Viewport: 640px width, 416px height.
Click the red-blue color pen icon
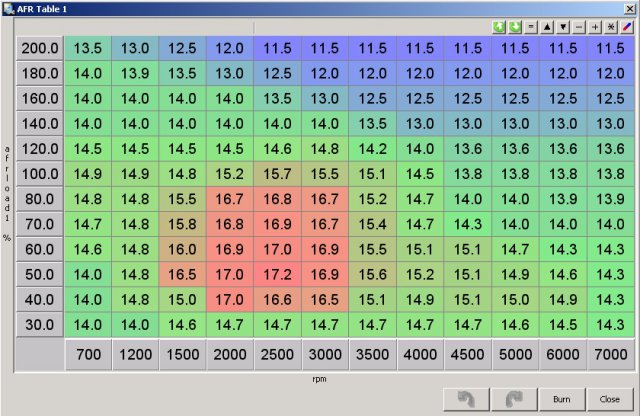pyautogui.click(x=627, y=27)
